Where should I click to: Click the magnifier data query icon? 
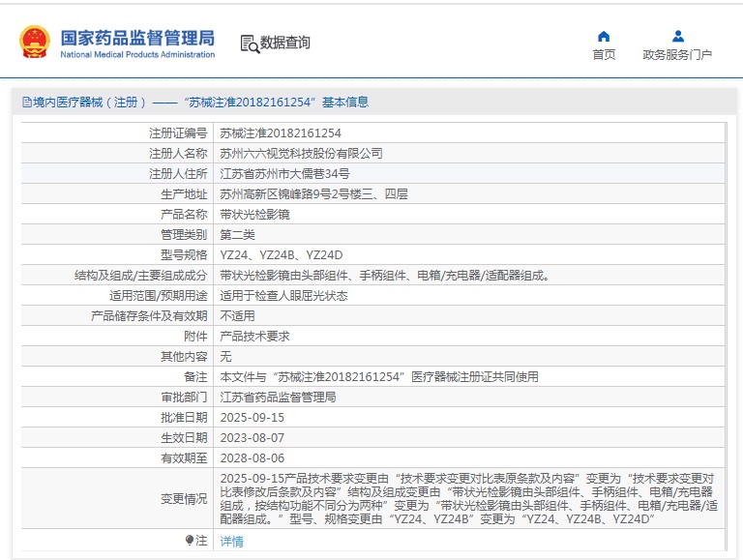249,44
